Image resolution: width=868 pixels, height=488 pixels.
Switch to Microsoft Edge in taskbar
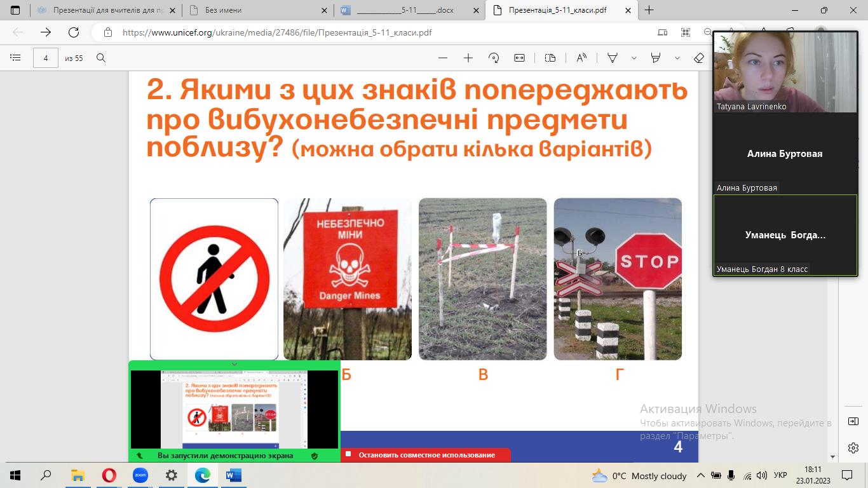click(x=202, y=475)
